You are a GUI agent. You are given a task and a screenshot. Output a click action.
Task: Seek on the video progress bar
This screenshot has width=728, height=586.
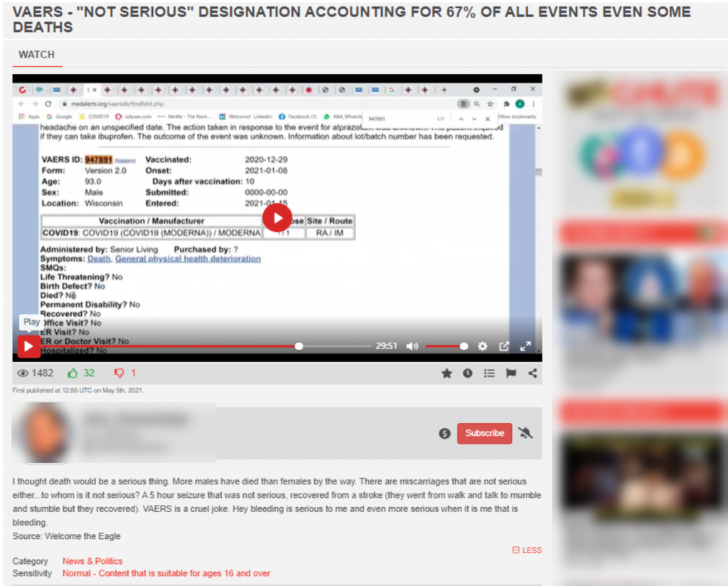pos(205,346)
